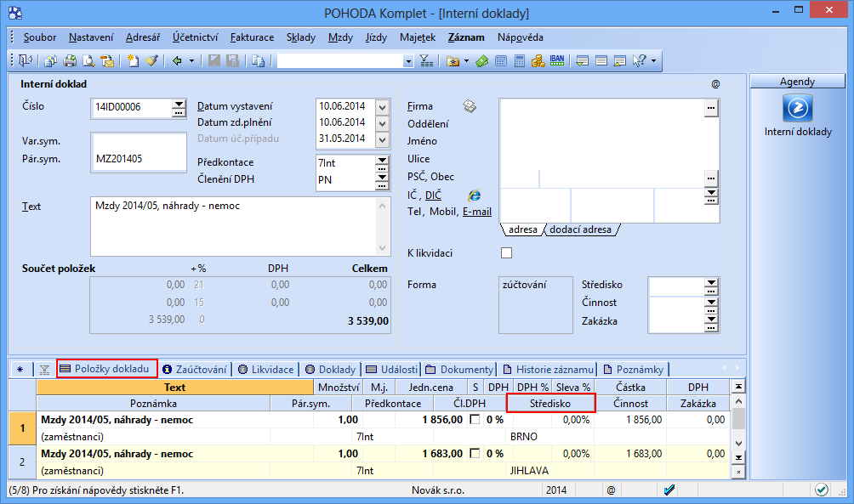Click the JIHLAVA středisko cell
Screen dimensions: 854x504
pyautogui.click(x=550, y=471)
